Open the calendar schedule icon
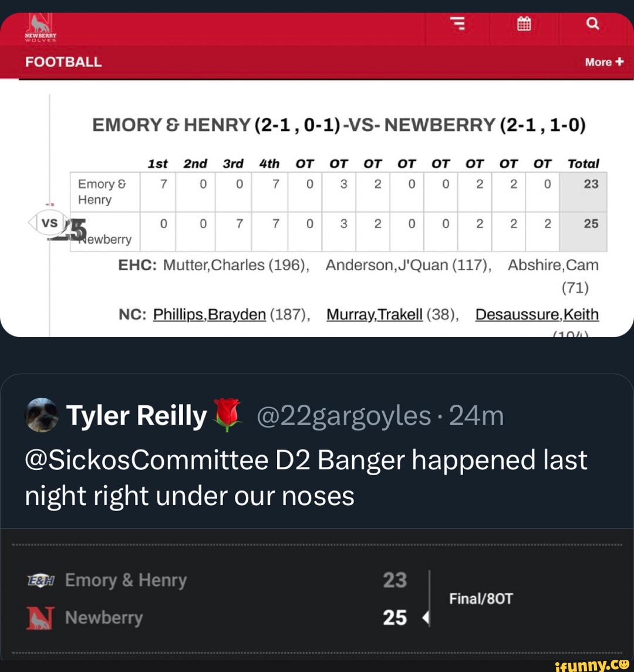The image size is (634, 672). (524, 23)
